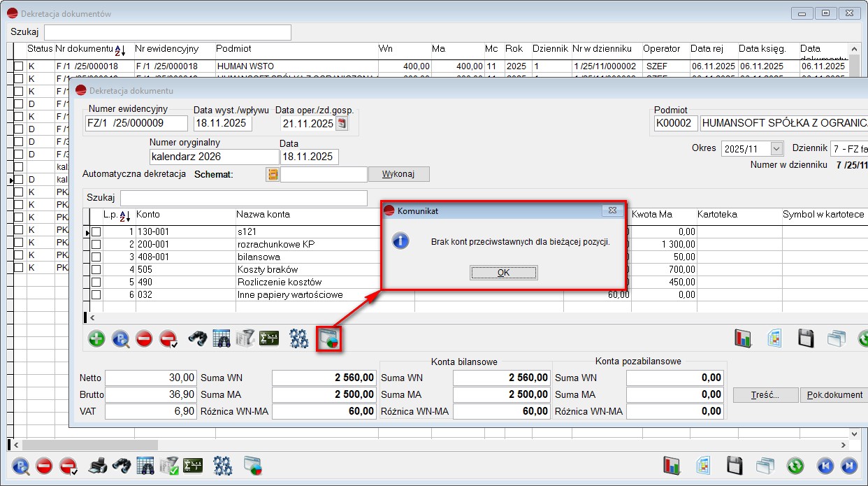The image size is (868, 486).
Task: Click the floppy disk save icon in dialog
Action: (x=806, y=339)
